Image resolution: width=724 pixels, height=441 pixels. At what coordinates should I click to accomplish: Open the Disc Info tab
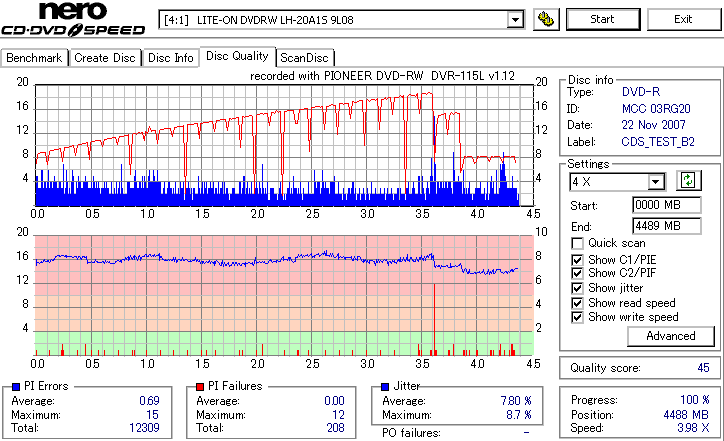point(170,58)
